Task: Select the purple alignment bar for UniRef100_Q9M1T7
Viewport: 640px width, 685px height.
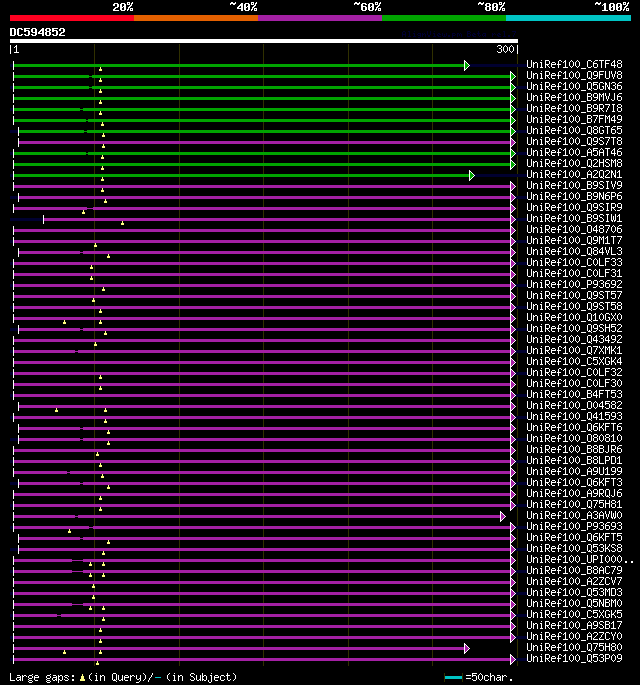Action: [262, 242]
